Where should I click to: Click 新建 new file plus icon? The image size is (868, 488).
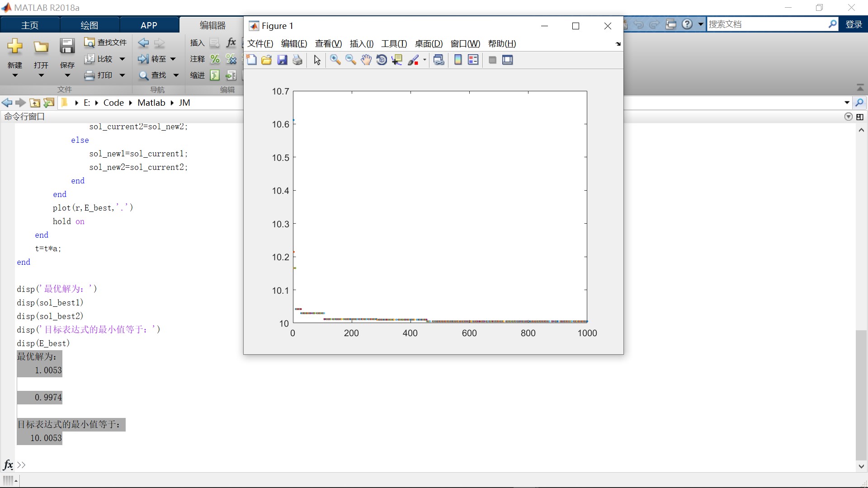click(15, 46)
